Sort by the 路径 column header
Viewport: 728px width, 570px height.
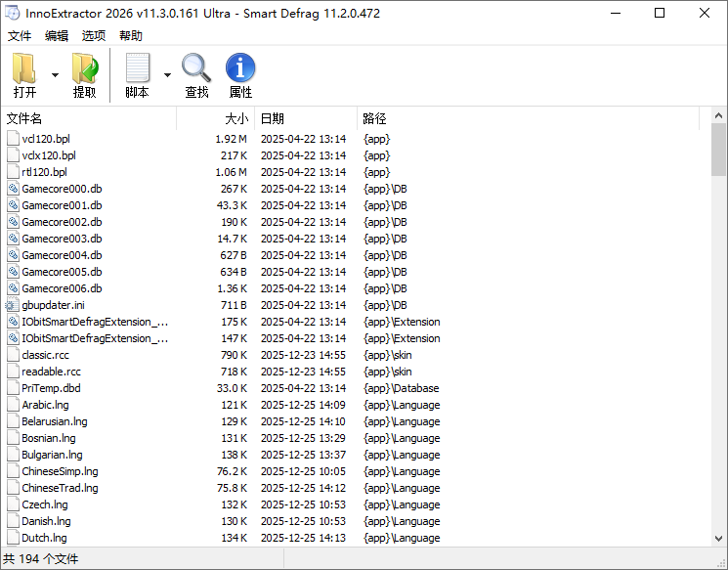click(529, 118)
